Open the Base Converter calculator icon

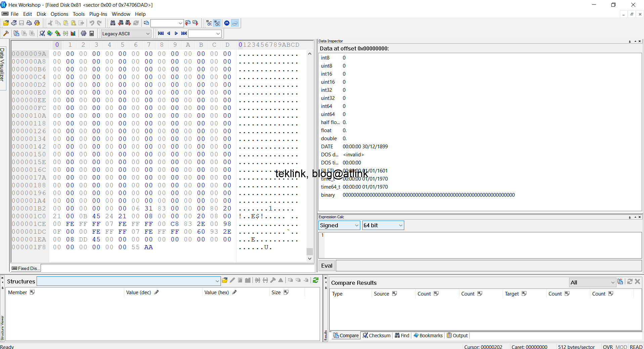click(x=92, y=33)
